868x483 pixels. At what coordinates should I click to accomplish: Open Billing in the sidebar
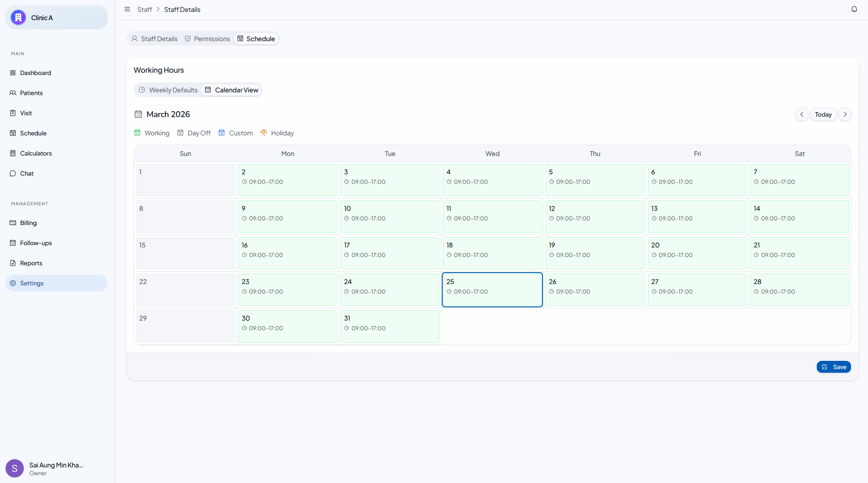(x=56, y=223)
